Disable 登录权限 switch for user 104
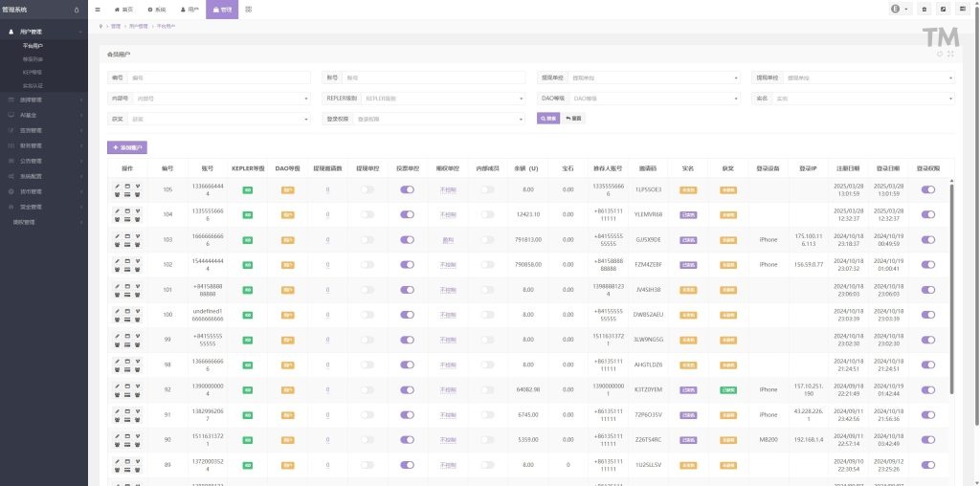Screen dimensions: 980x486 [927, 215]
